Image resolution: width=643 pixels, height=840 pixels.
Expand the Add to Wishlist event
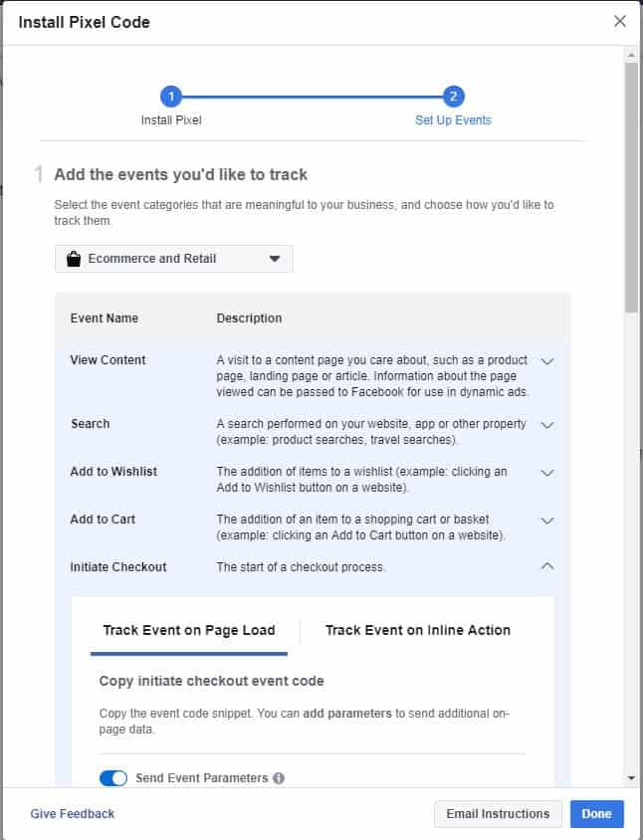pos(547,473)
